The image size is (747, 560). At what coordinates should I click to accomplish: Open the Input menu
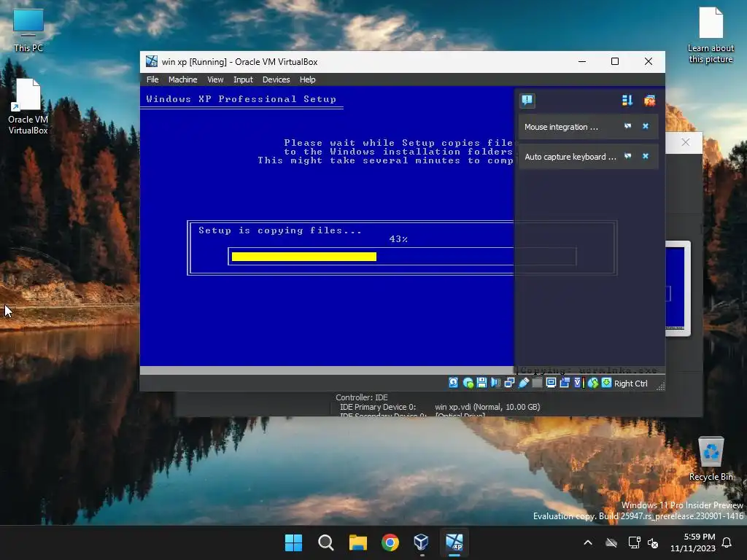tap(243, 79)
